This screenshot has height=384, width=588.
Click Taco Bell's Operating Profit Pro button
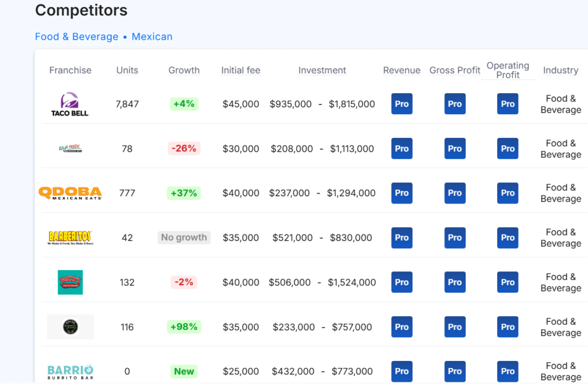pyautogui.click(x=508, y=104)
